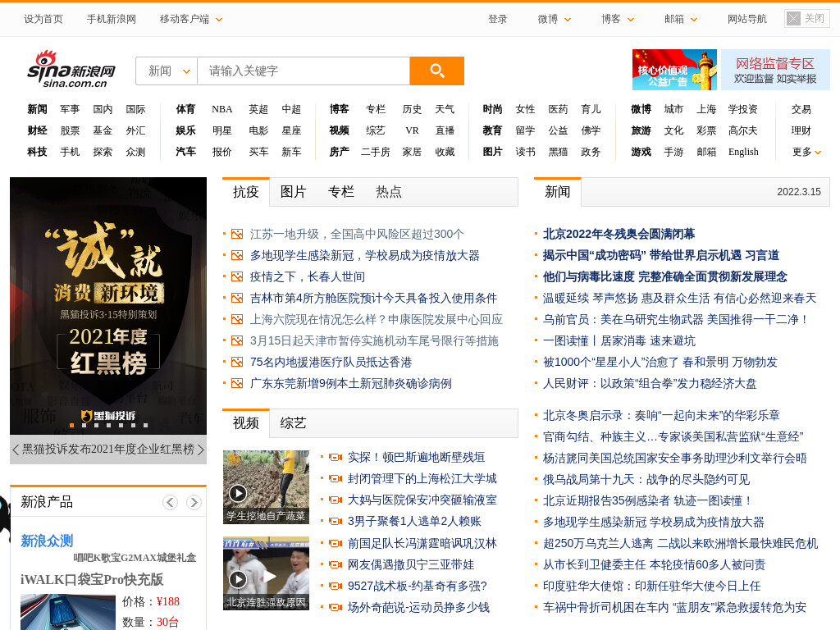Open the 高尔夫 navigation link
840x630 pixels.
[x=743, y=130]
